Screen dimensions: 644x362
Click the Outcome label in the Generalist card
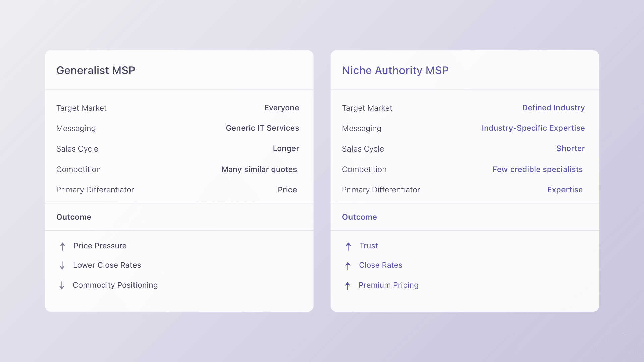click(x=73, y=217)
